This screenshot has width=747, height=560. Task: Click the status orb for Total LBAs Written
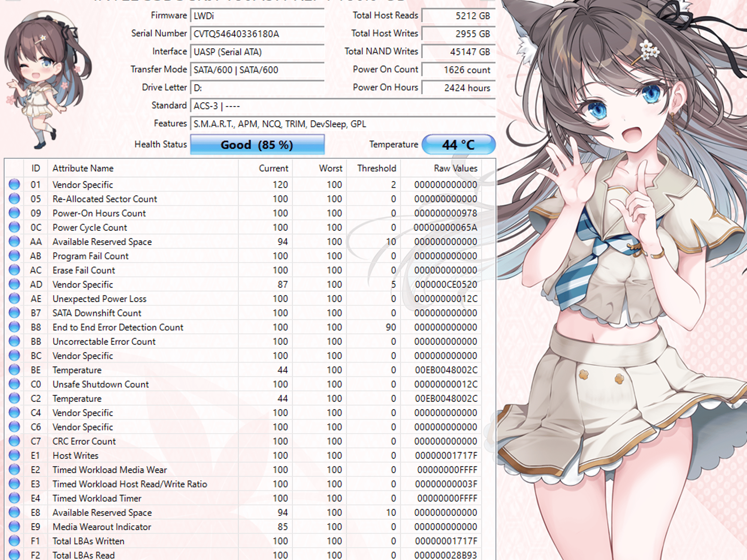(14, 541)
